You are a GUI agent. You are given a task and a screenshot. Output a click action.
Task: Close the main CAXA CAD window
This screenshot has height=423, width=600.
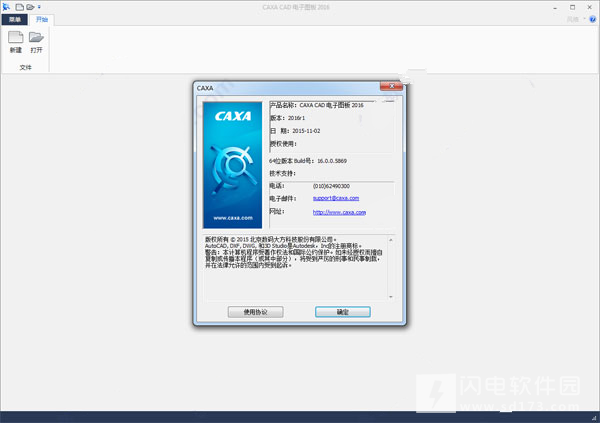pyautogui.click(x=590, y=7)
